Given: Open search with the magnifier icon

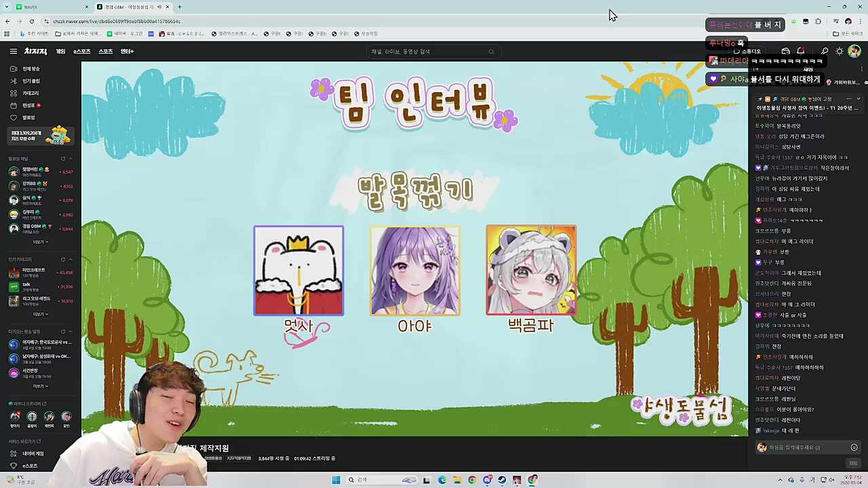Looking at the screenshot, I should 825,52.
